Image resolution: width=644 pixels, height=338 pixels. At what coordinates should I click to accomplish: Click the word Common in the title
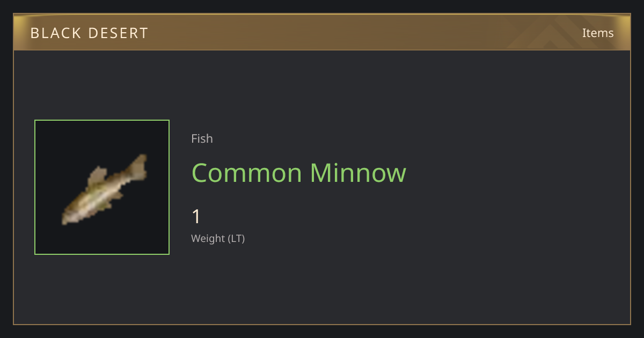coord(247,173)
